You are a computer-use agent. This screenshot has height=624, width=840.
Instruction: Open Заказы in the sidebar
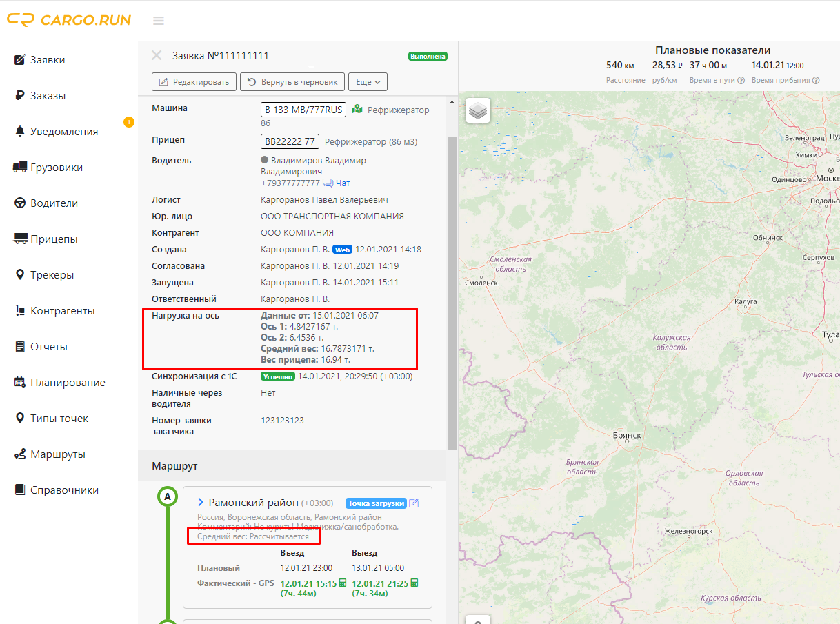tap(48, 96)
